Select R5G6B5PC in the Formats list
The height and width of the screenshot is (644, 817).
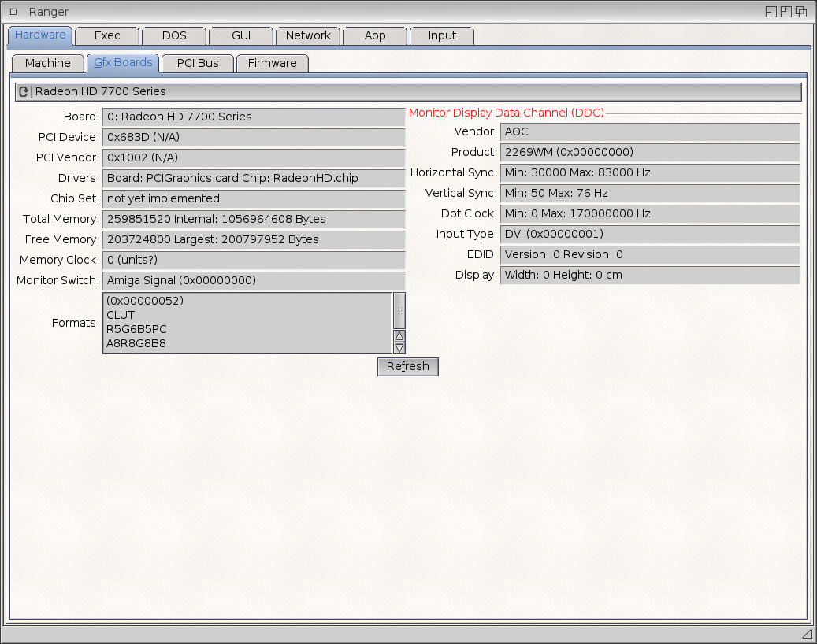136,329
